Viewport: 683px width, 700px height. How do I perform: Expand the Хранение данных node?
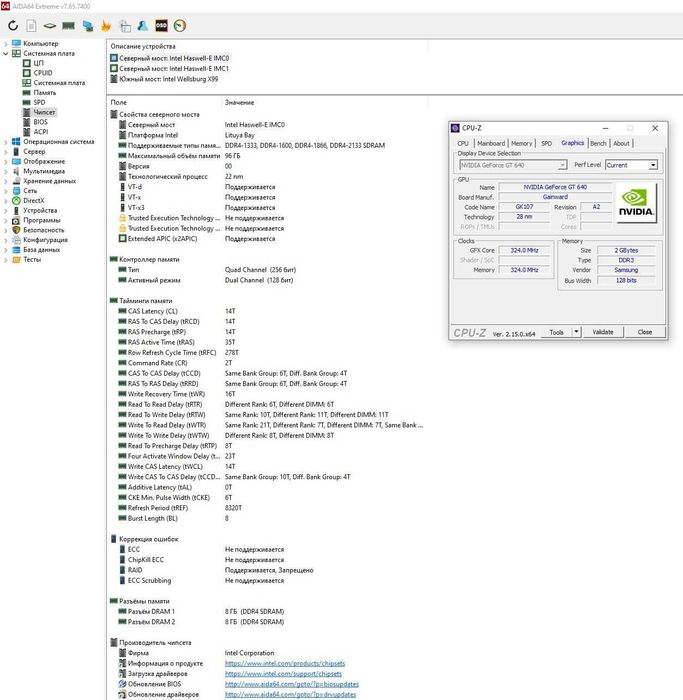click(5, 181)
